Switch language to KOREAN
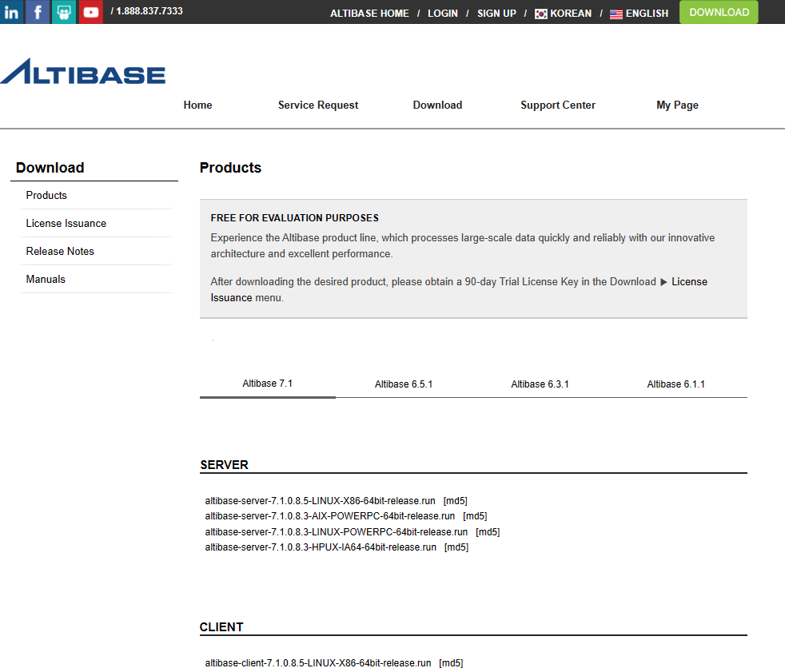Screen dimensions: 785x672 571,14
